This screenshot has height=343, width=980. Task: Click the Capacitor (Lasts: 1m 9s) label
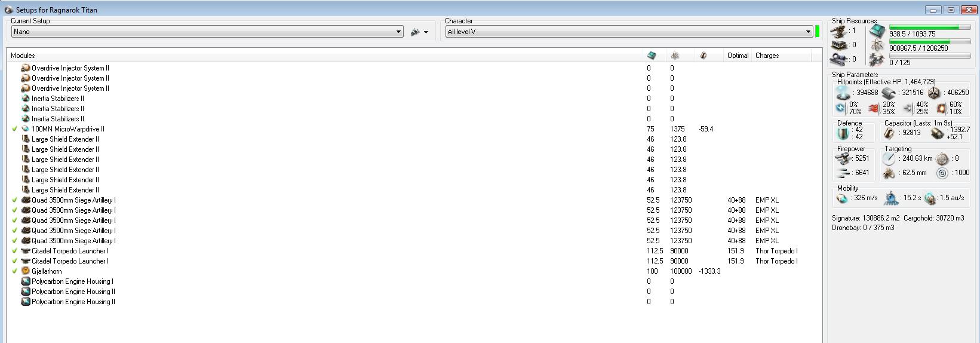[919, 123]
